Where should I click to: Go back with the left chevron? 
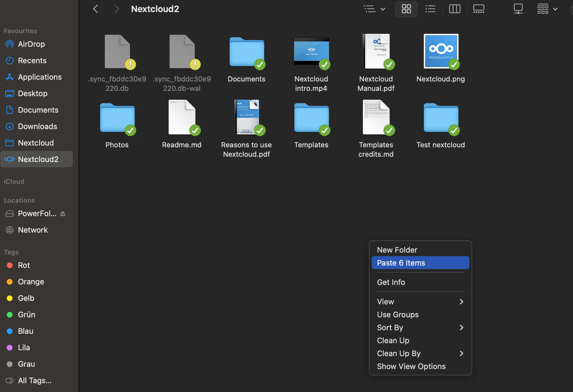point(96,9)
